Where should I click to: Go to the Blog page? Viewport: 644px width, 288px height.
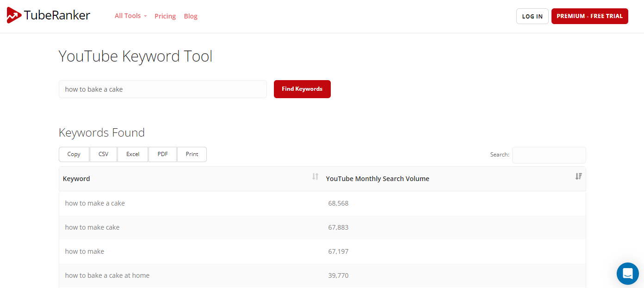[x=191, y=16]
